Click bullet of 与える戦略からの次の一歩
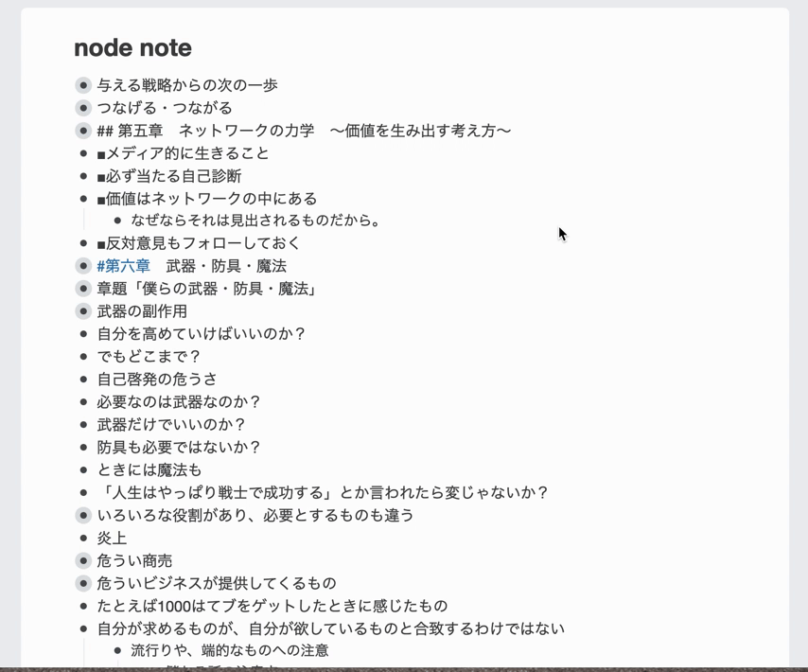The width and height of the screenshot is (808, 672). (x=83, y=85)
